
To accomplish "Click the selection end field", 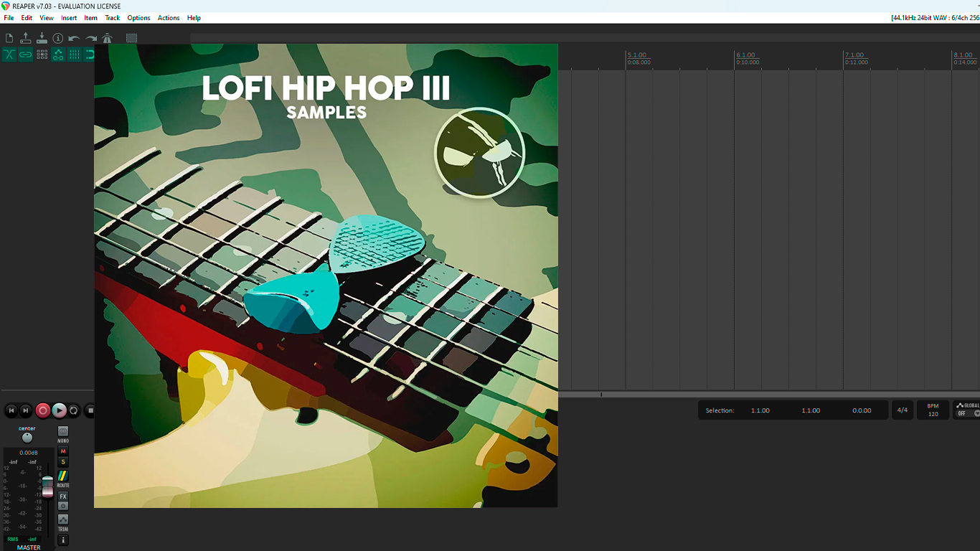I will pos(811,410).
